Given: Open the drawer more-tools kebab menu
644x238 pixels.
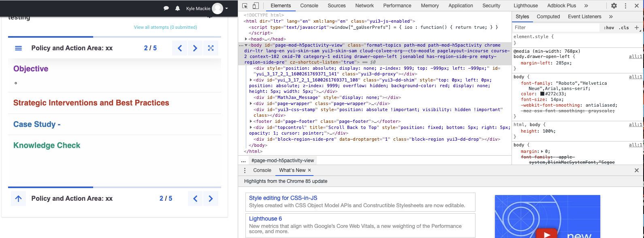Looking at the screenshot, I should pos(245,170).
